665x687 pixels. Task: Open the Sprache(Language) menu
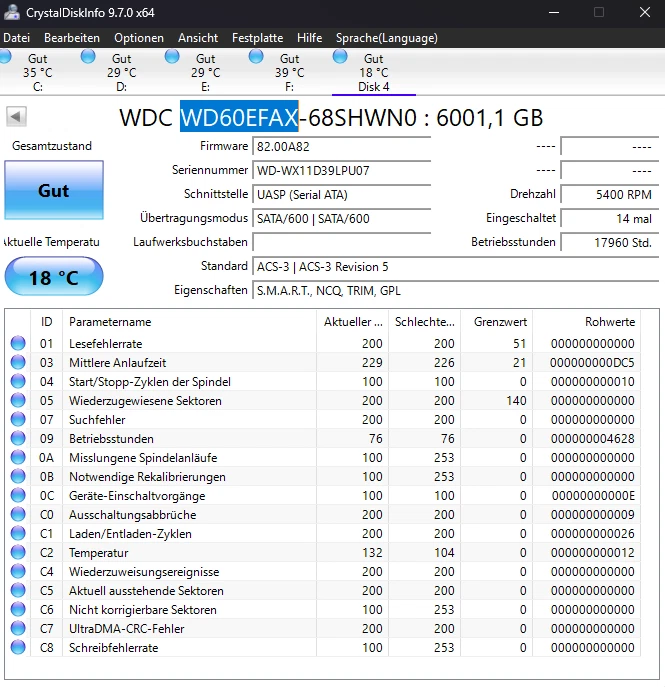tap(386, 38)
